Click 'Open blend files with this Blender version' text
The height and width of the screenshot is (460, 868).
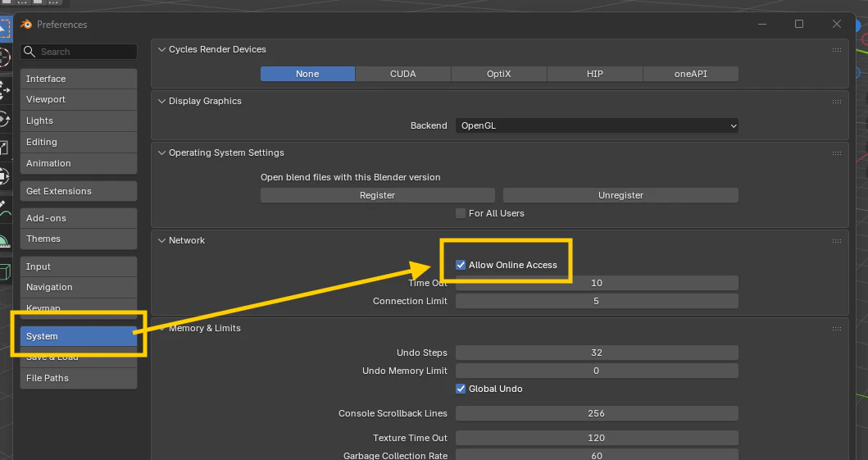[x=351, y=177]
